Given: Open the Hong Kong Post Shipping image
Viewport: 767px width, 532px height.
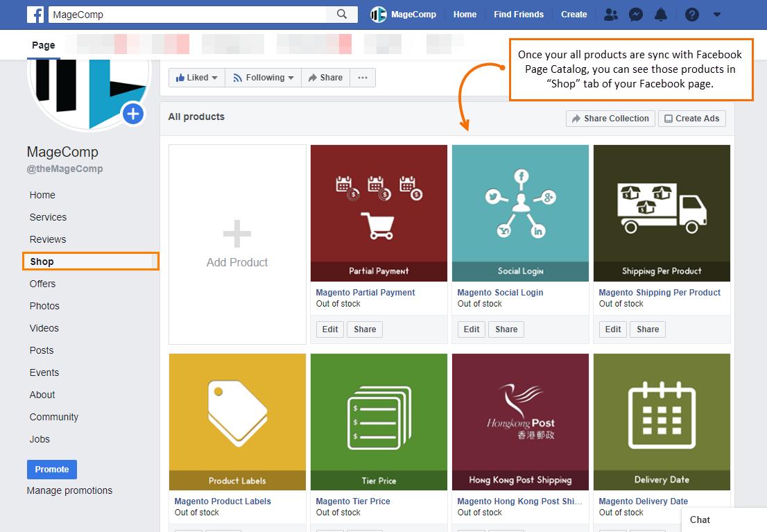Looking at the screenshot, I should point(520,422).
